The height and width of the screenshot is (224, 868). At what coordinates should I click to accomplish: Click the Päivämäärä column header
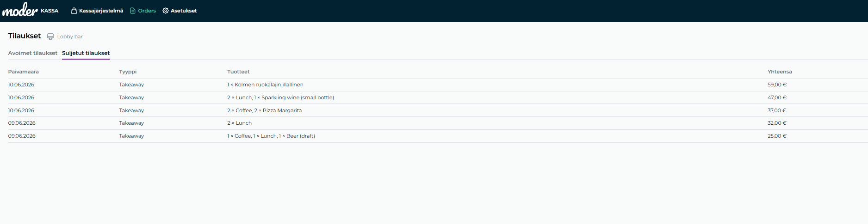24,72
